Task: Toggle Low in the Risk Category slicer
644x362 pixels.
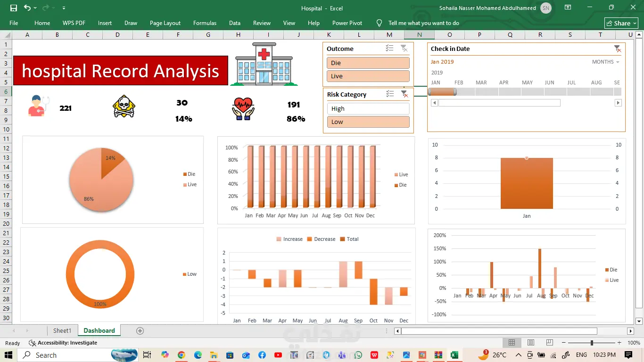Action: tap(368, 122)
